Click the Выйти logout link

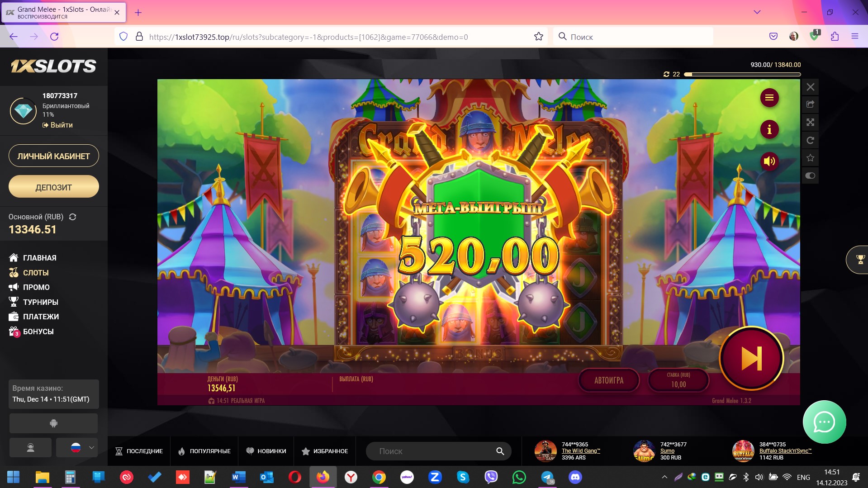point(57,125)
